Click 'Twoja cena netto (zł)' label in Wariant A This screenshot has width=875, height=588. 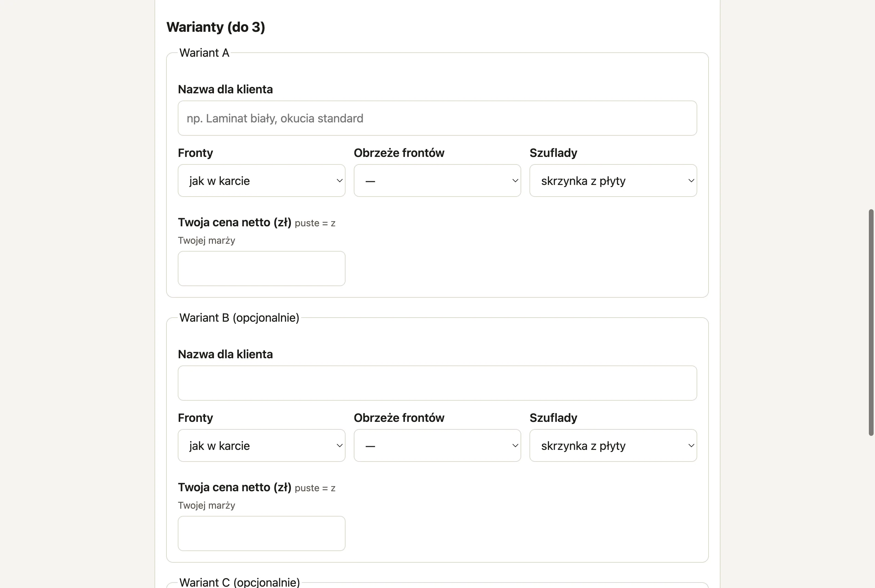pyautogui.click(x=234, y=222)
